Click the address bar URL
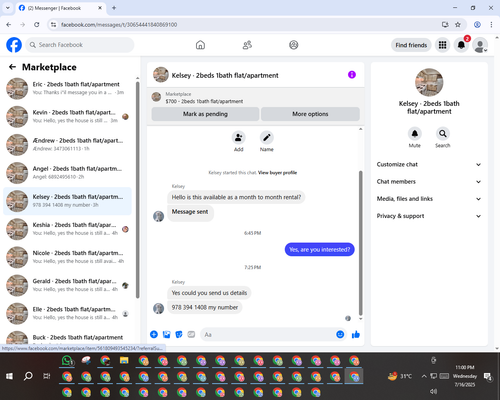This screenshot has width=500, height=400. pos(119,25)
